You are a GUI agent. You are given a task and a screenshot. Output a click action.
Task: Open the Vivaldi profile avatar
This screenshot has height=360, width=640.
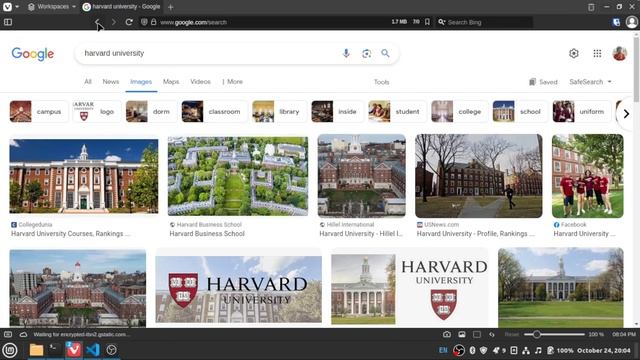coord(631,22)
